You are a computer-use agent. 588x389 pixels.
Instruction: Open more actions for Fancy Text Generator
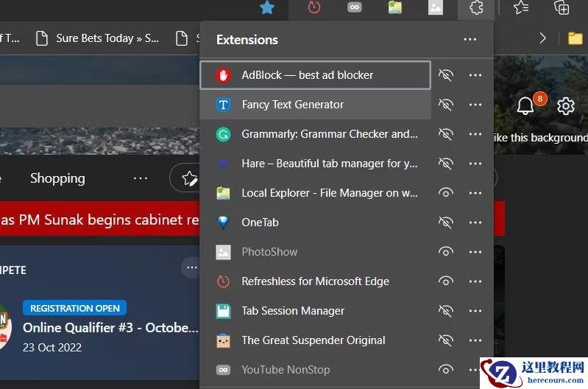475,105
